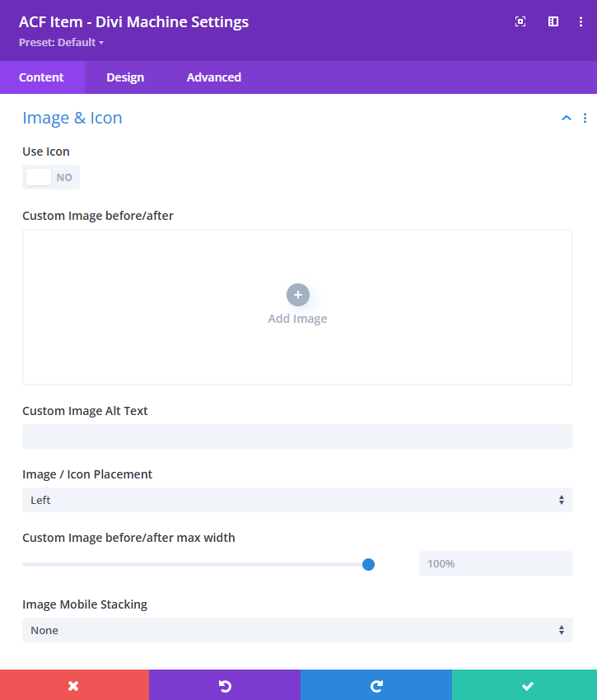Switch to the Advanced tab

214,77
